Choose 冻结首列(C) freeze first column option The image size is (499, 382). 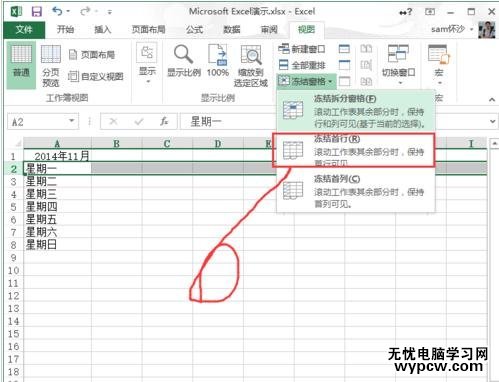click(356, 191)
